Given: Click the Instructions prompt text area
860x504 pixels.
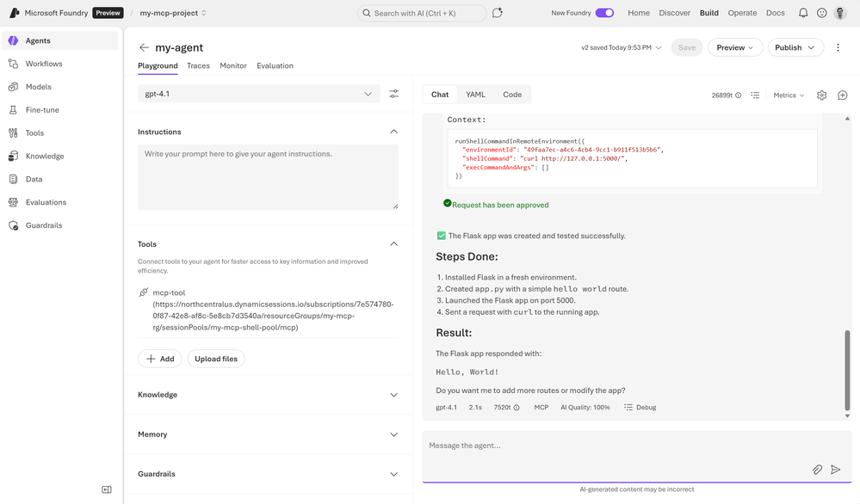Looking at the screenshot, I should pyautogui.click(x=268, y=176).
